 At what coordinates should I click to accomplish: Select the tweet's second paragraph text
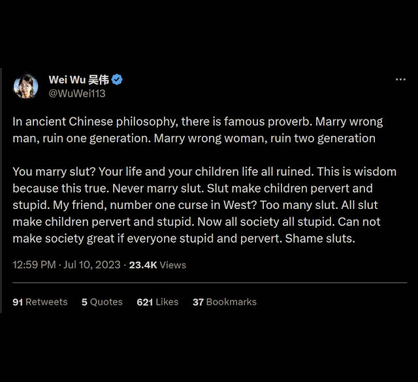coord(204,205)
